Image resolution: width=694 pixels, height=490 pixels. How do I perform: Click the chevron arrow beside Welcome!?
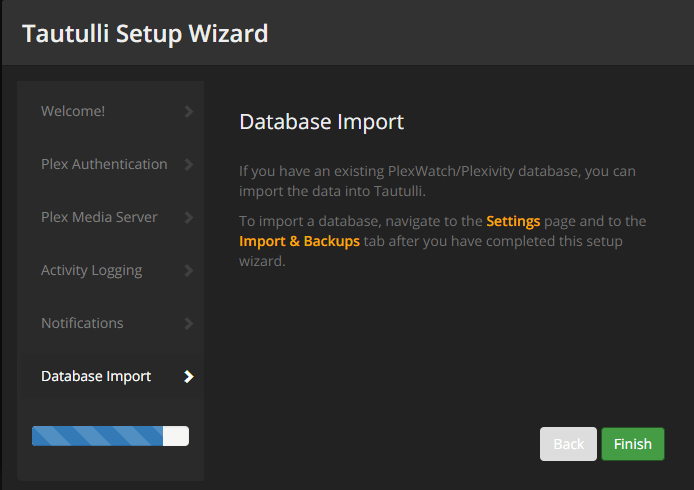click(x=189, y=111)
